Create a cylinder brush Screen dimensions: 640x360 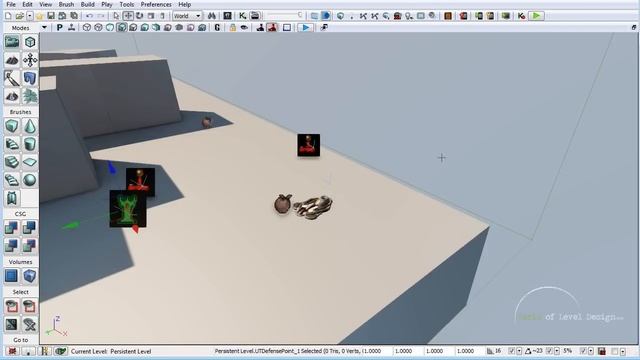point(30,144)
